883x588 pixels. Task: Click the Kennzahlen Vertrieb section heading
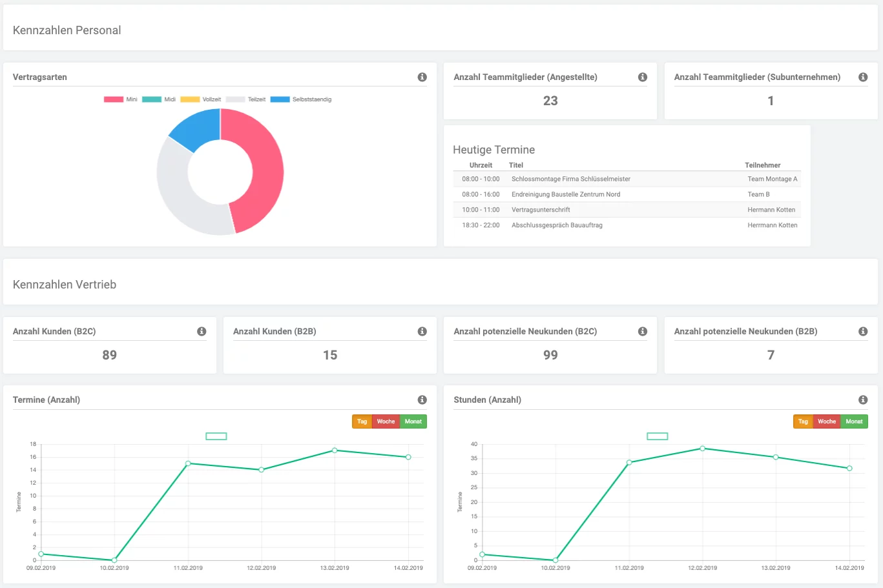pos(65,285)
